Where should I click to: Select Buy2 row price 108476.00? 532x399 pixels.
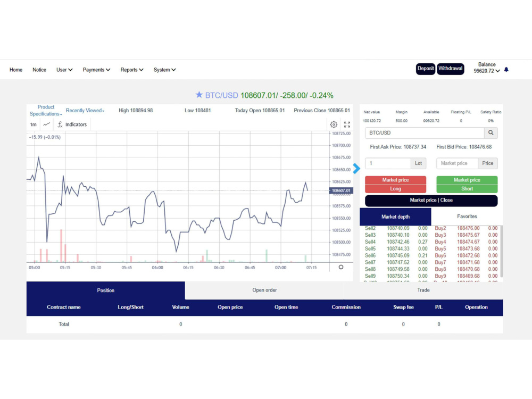pos(468,228)
